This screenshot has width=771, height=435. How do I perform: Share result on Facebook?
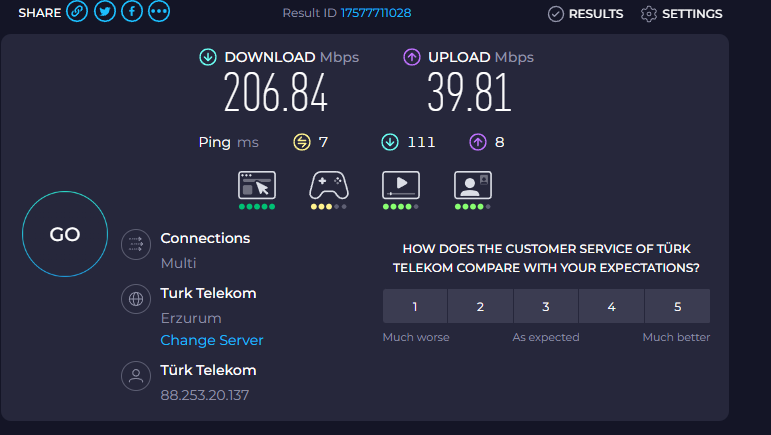pos(132,11)
